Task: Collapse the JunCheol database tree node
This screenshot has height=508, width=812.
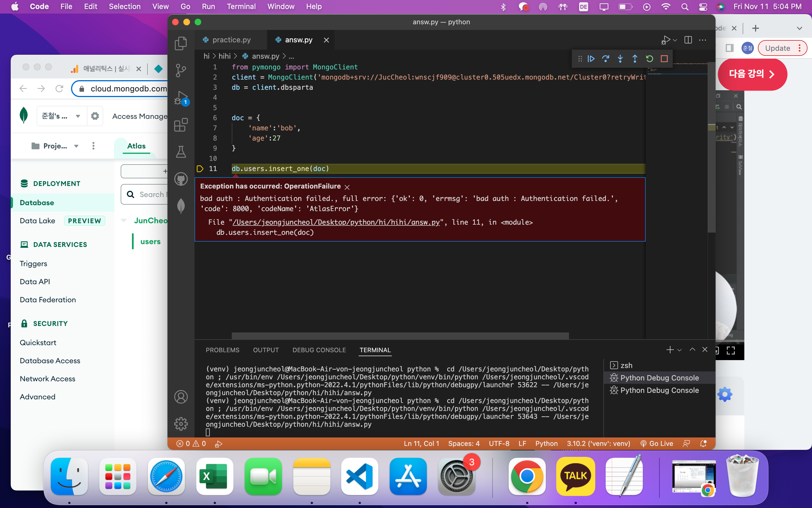Action: (124, 221)
